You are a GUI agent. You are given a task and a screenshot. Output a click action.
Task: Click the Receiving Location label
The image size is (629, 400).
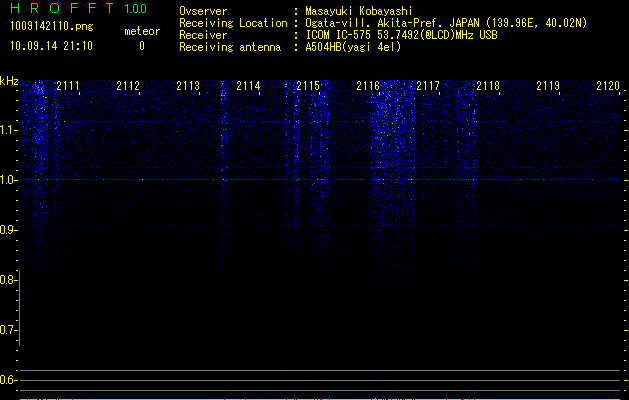[233, 23]
